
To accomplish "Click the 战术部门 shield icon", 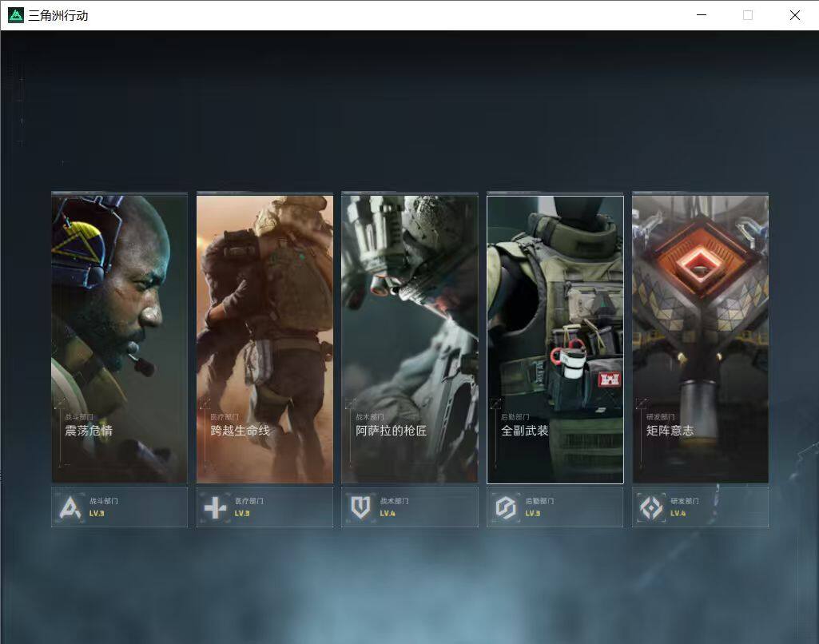I will click(360, 507).
